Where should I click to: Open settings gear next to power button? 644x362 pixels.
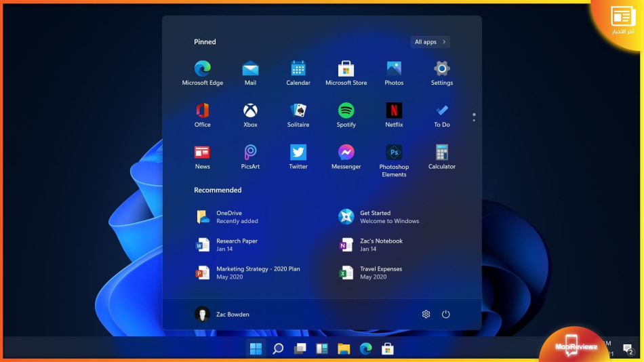(x=426, y=315)
